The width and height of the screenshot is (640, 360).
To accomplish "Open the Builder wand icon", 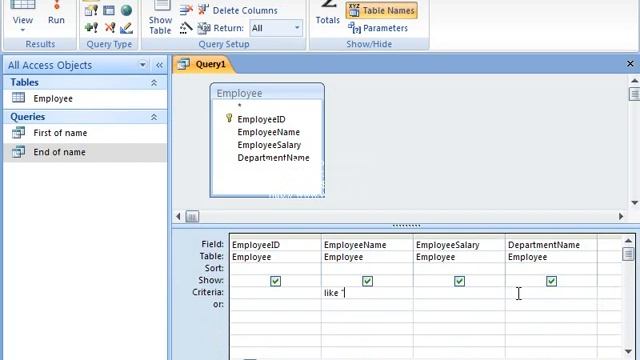I will tap(186, 28).
